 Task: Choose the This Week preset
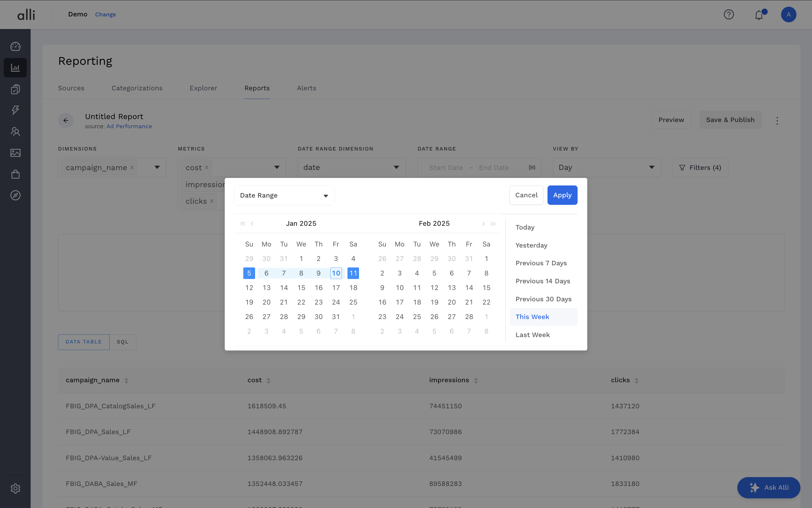(543, 317)
